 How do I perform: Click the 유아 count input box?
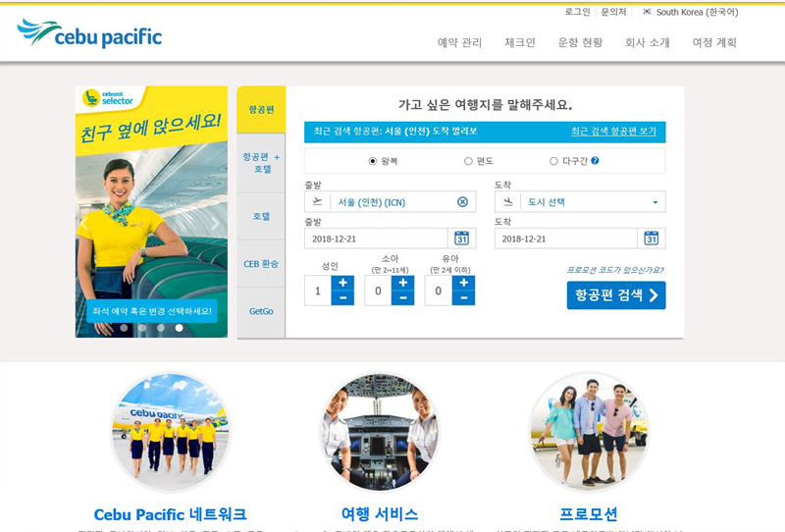[x=438, y=291]
